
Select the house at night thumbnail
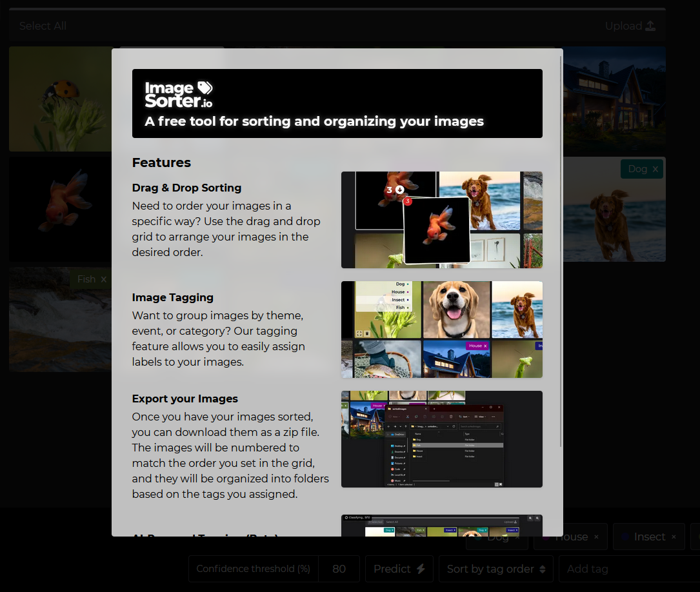(614, 99)
